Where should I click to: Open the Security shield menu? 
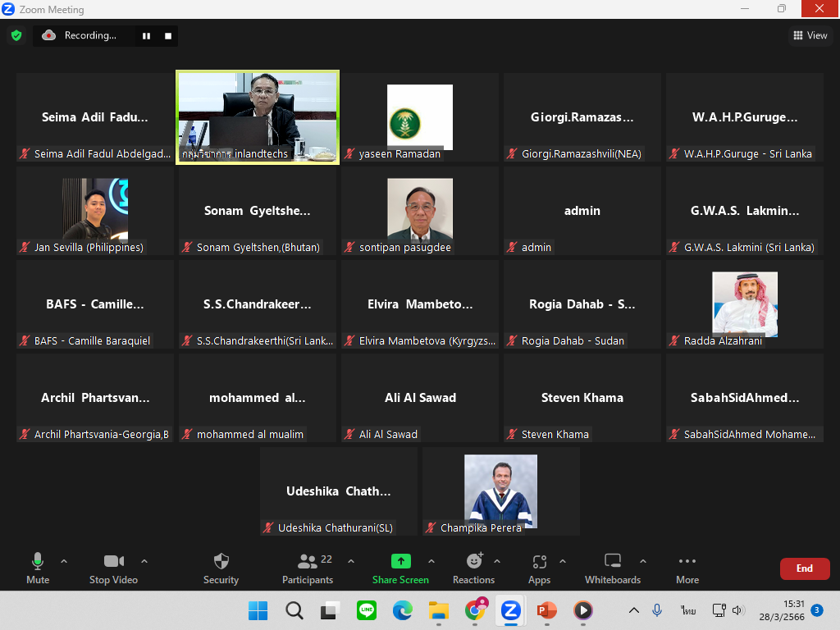(221, 561)
